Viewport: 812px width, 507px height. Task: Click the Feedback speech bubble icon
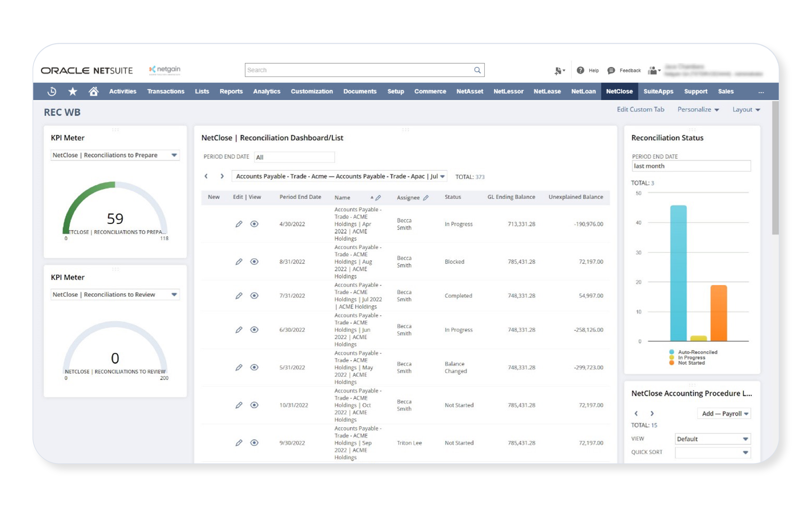click(611, 70)
